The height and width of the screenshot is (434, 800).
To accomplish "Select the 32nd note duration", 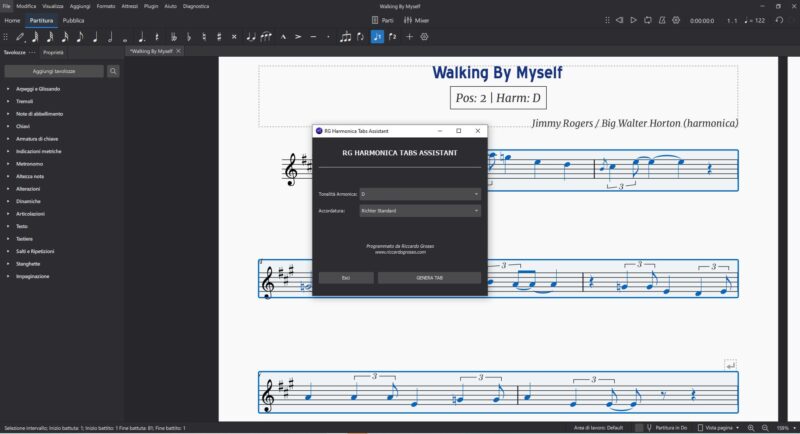I will pos(50,37).
